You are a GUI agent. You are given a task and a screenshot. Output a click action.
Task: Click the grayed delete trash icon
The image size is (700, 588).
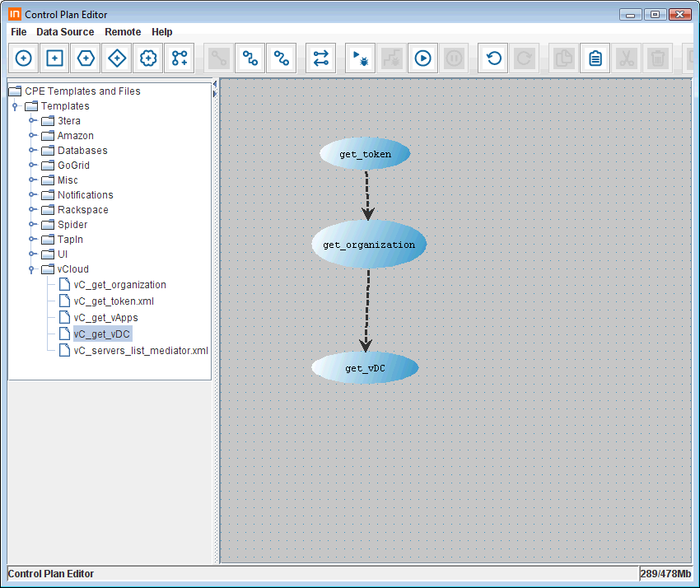(x=658, y=58)
